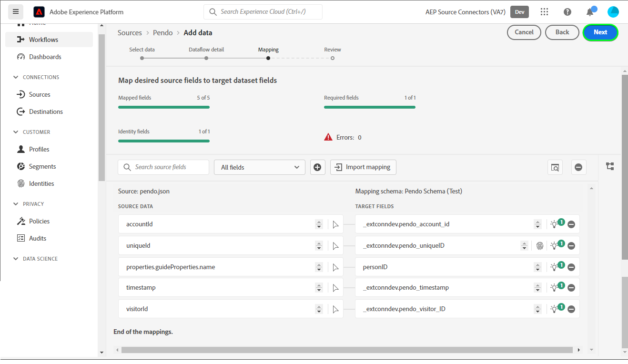Remove the uniqueId mapping row
The width and height of the screenshot is (628, 364).
pos(571,246)
